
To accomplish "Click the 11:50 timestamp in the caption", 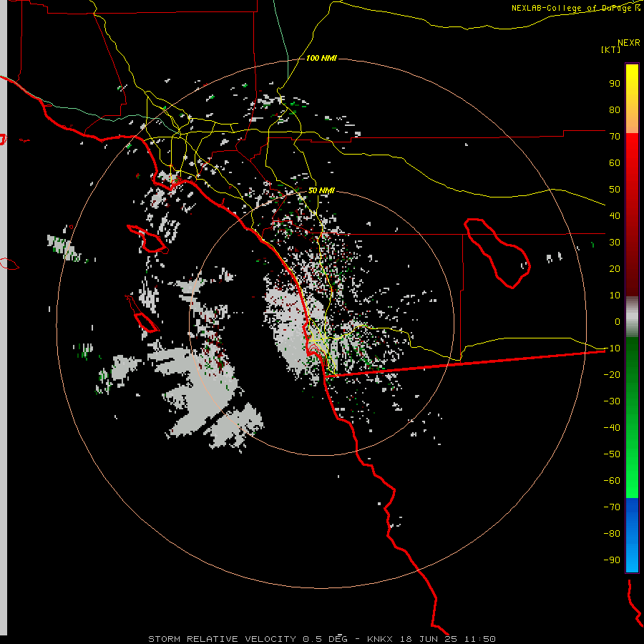I will coord(479,639).
